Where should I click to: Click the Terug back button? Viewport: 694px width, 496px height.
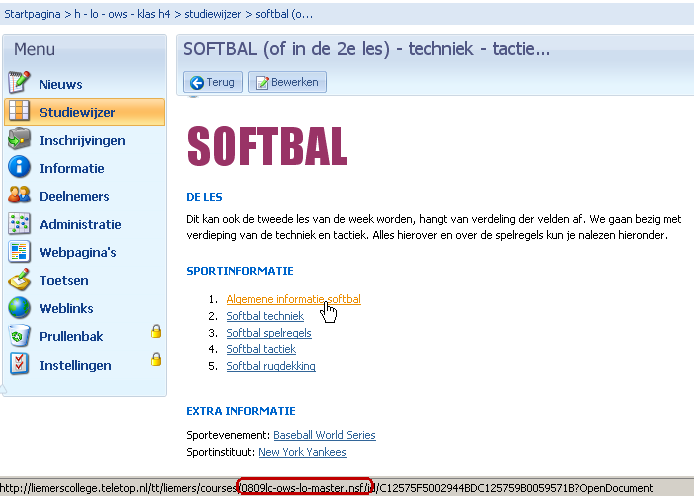click(x=213, y=82)
